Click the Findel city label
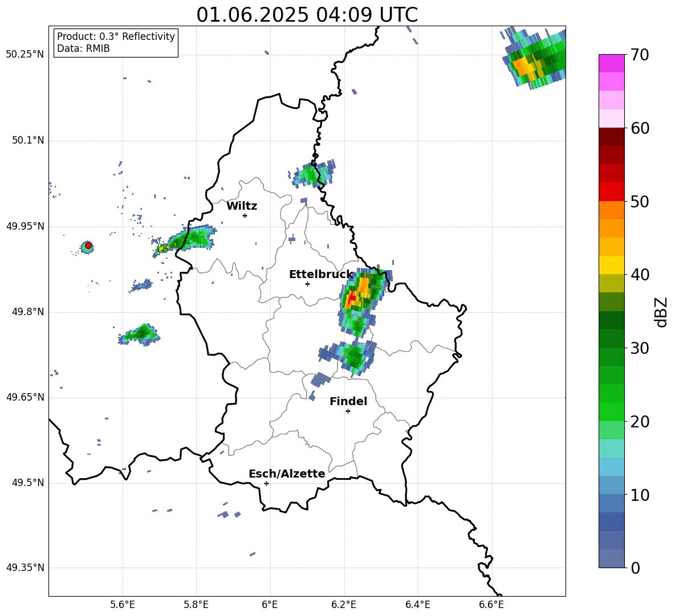675x616 pixels. (348, 401)
